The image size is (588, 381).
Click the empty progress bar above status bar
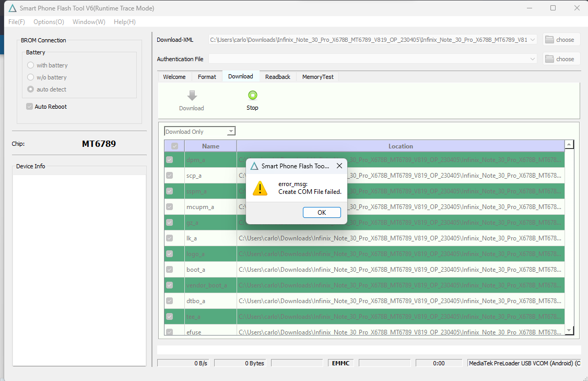point(369,350)
